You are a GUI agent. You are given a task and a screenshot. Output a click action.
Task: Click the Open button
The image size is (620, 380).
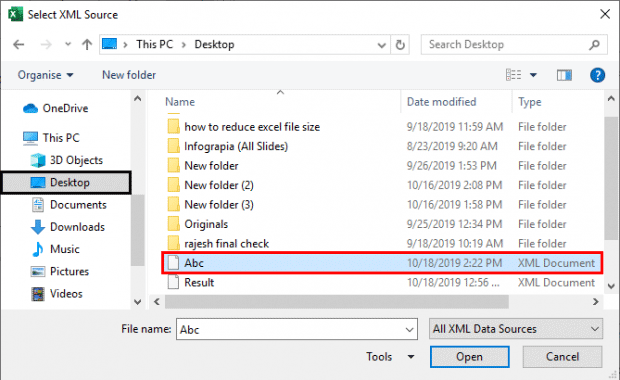point(469,357)
